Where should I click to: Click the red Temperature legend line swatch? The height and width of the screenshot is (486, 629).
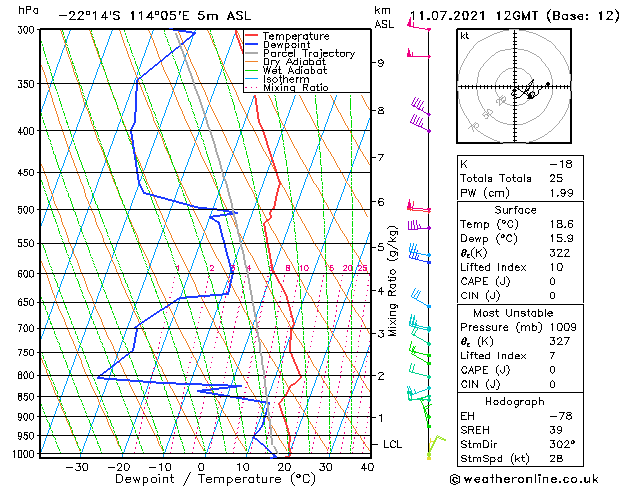point(251,36)
